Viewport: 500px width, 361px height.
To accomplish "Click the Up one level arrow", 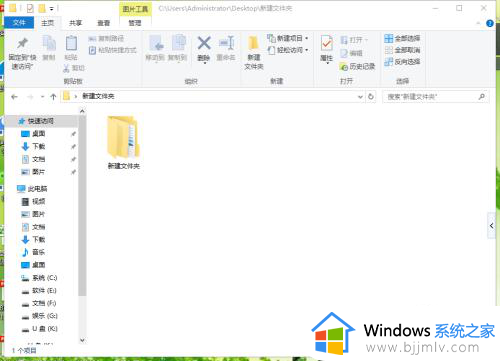I will 53,97.
